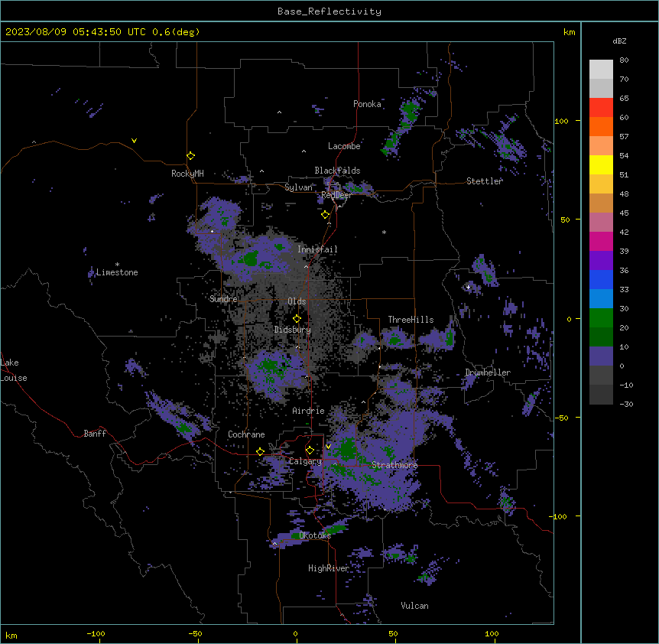Screen dimensions: 659x644
Task: Click the HighRiver label
Action: click(x=329, y=568)
